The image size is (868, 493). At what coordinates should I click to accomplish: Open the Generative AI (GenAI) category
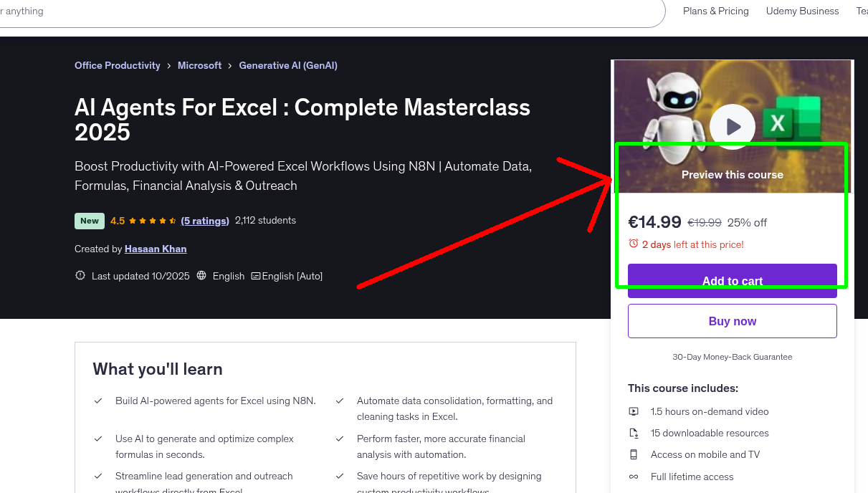pos(288,65)
